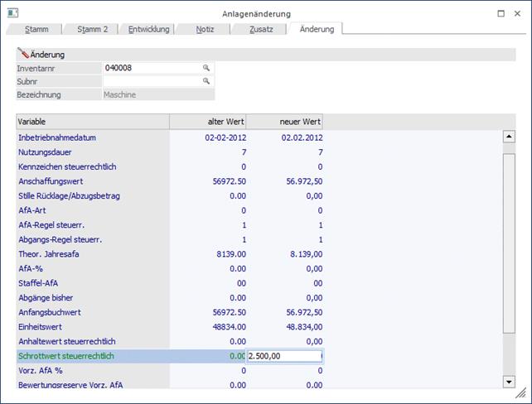
Task: Click the application icon in title bar
Action: tap(12, 14)
